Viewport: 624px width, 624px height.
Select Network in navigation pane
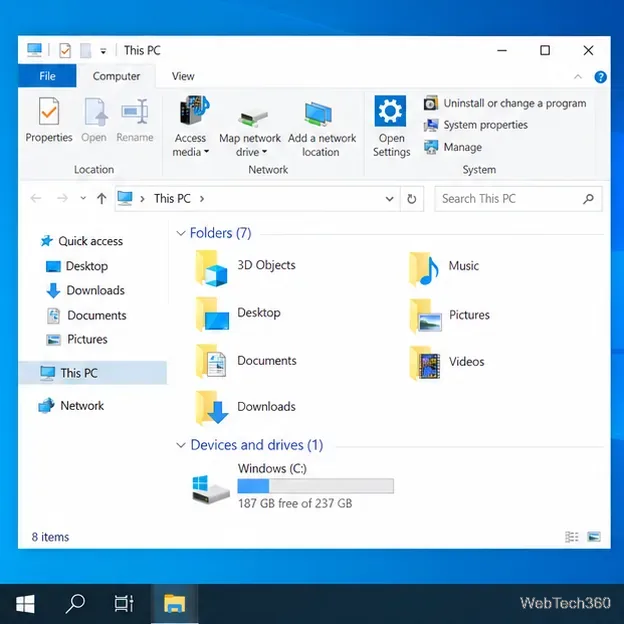(x=71, y=406)
